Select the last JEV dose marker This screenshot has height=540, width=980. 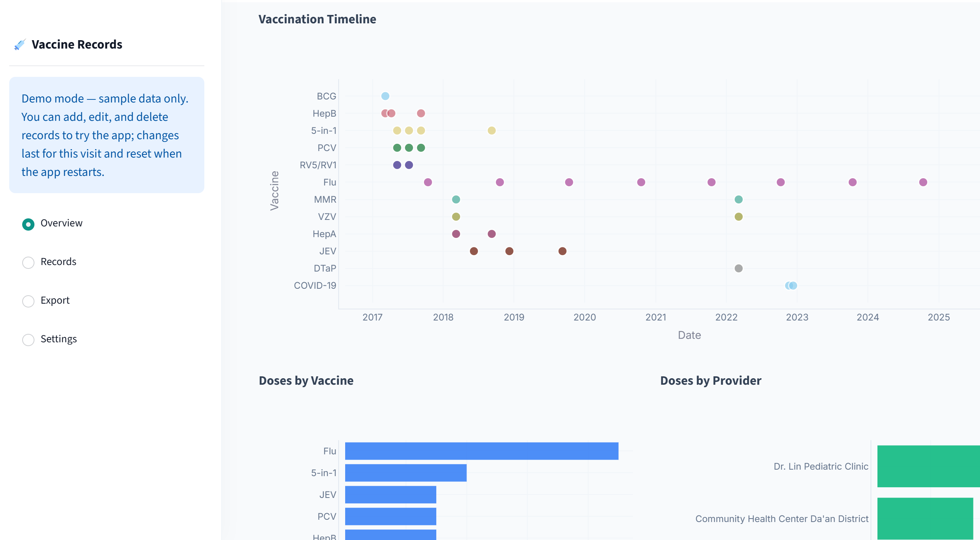[x=562, y=251]
